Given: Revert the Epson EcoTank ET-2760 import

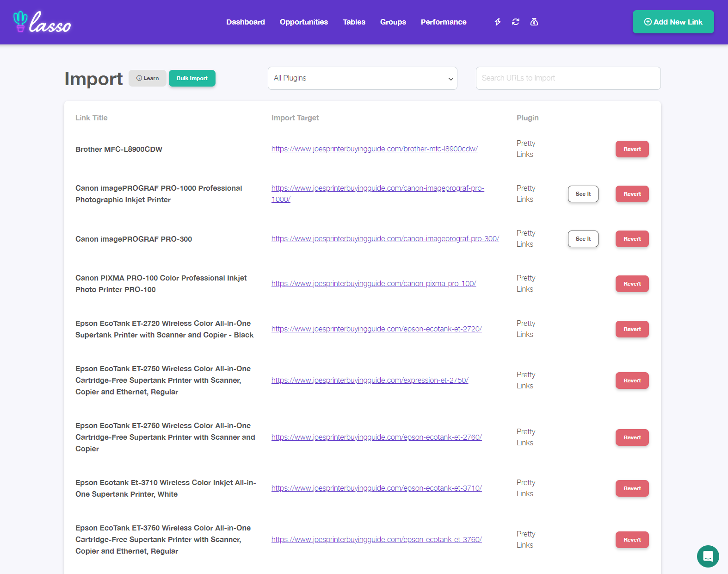Looking at the screenshot, I should [x=632, y=437].
